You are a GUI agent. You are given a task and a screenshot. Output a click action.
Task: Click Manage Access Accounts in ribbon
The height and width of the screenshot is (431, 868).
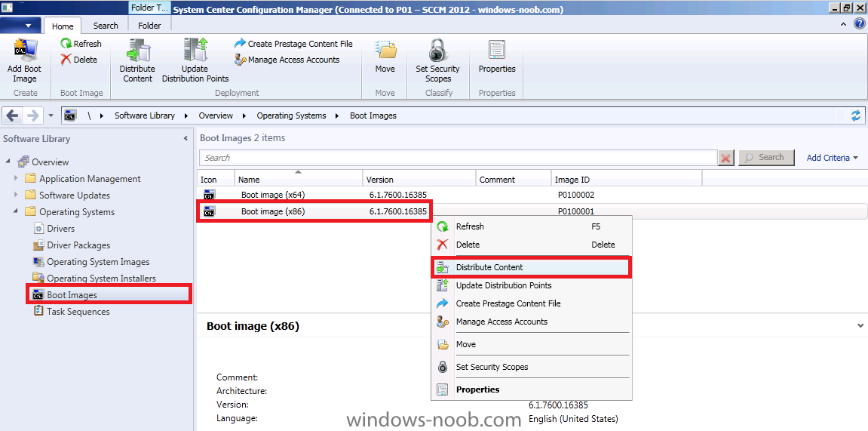287,60
